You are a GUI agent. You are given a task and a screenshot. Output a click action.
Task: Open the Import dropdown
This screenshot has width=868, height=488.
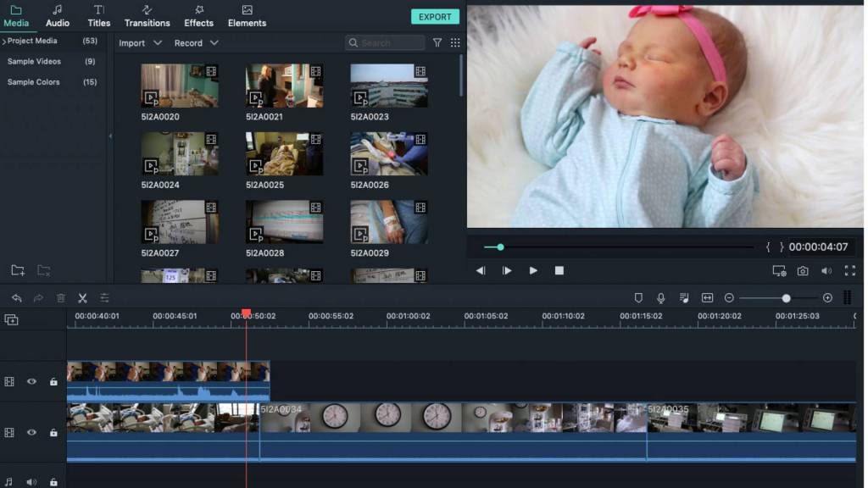140,43
